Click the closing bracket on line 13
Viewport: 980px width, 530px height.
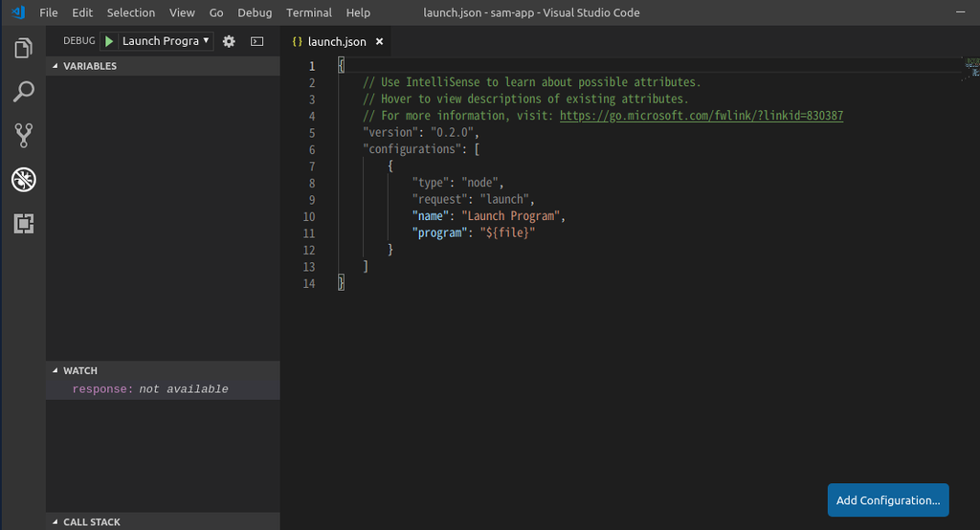366,266
